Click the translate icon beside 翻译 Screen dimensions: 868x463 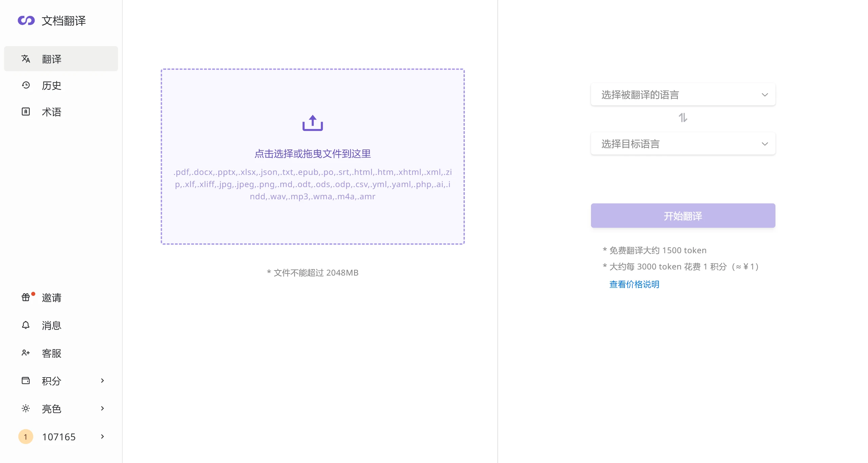[x=26, y=59]
